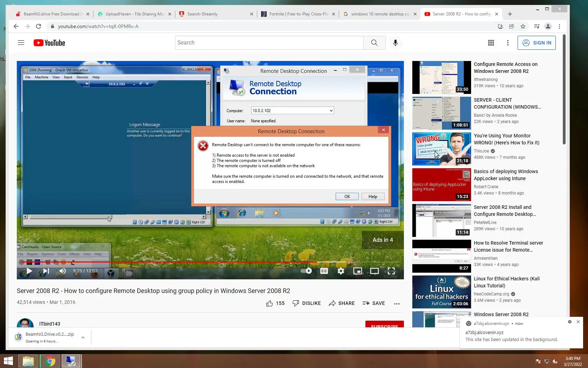Open the system tray volume icon
Image resolution: width=588 pixels, height=368 pixels.
[555, 361]
